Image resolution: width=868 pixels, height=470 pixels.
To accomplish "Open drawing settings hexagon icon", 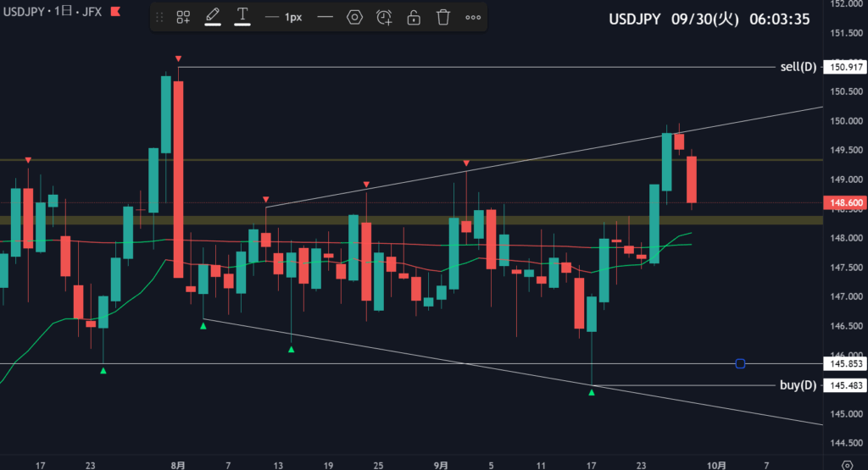I will 354,17.
